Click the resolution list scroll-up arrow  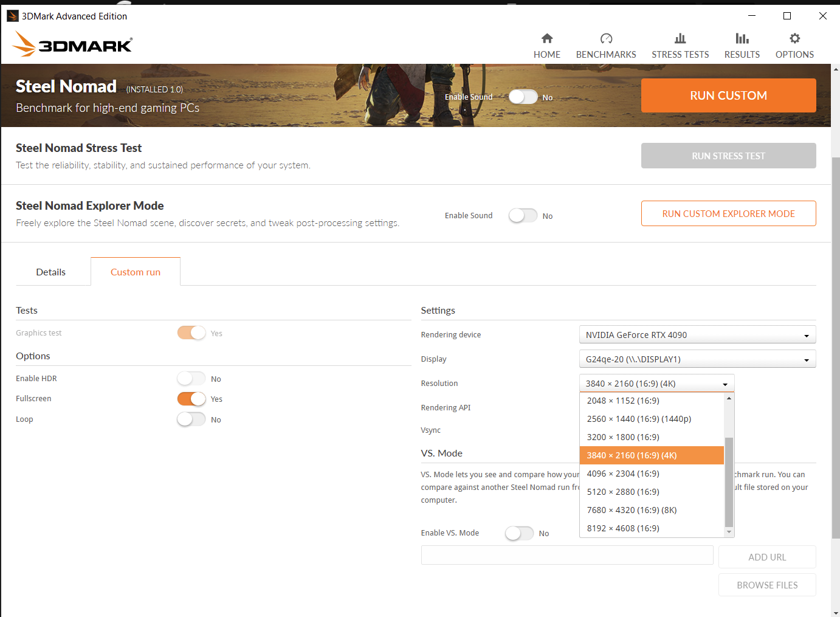729,398
